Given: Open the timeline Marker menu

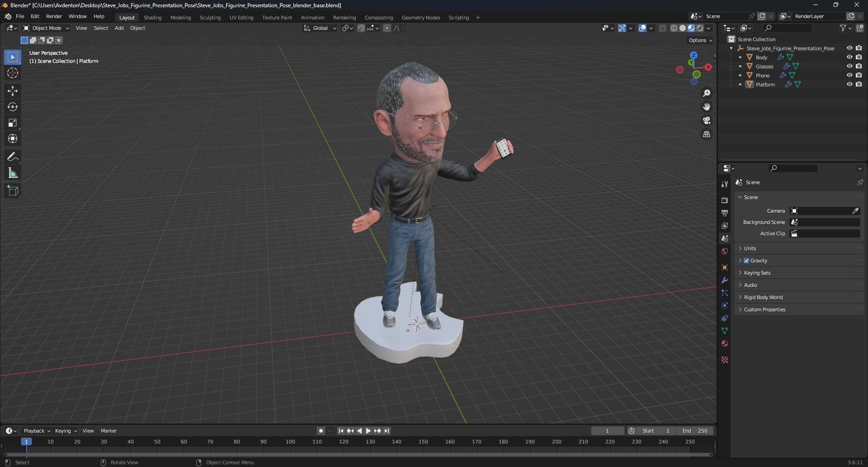Looking at the screenshot, I should (108, 431).
